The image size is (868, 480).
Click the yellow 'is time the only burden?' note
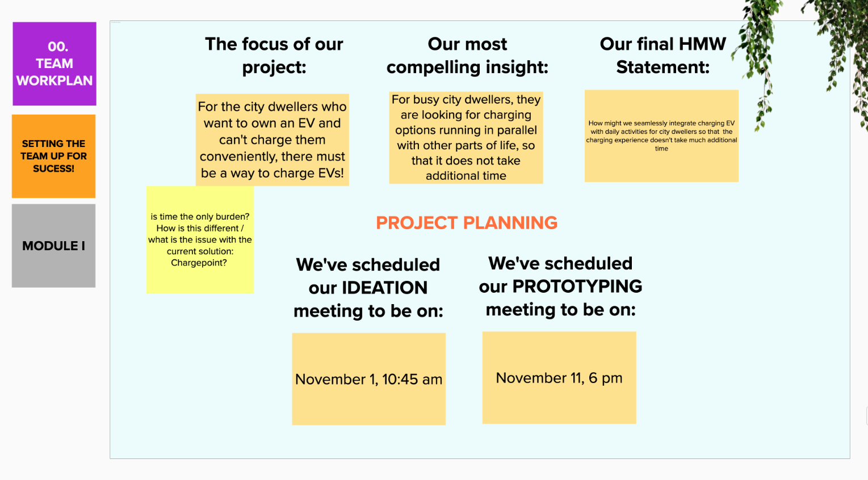tap(200, 239)
